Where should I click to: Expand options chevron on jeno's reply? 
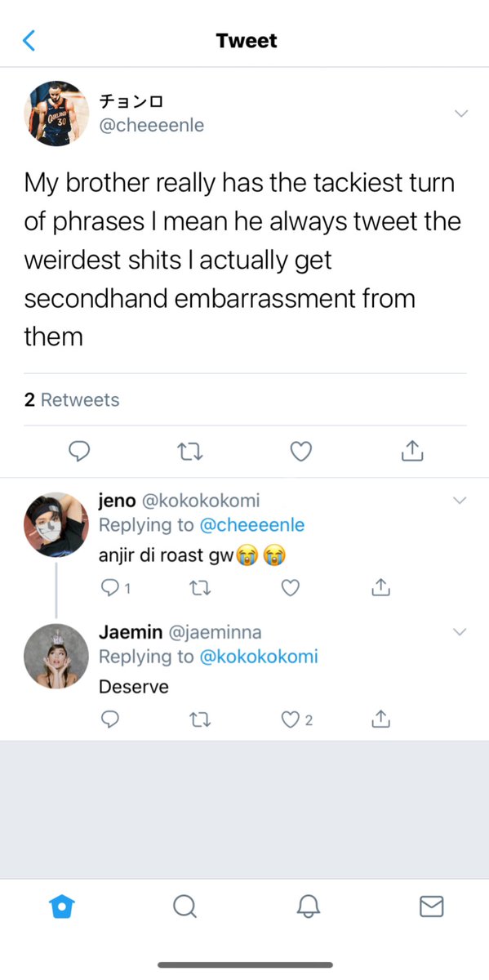(x=460, y=500)
